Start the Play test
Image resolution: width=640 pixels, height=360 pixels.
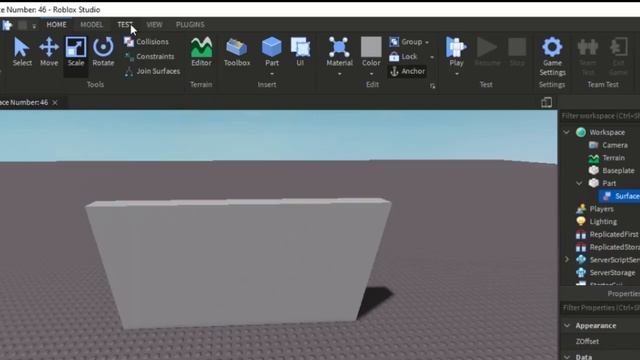456,52
